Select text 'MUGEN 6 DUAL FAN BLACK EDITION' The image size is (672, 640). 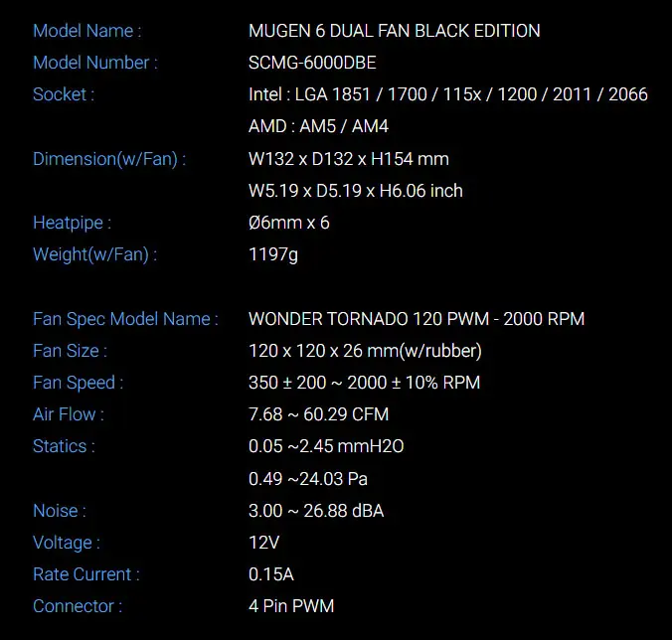coord(395,31)
